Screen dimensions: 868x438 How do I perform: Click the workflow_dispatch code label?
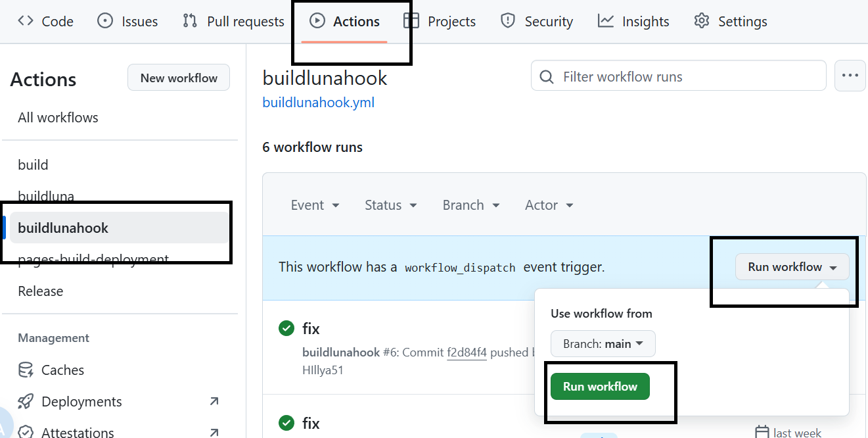pos(460,268)
